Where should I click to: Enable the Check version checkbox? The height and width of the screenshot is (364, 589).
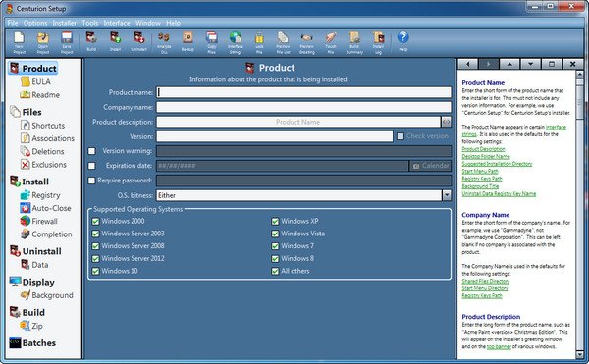click(x=401, y=136)
